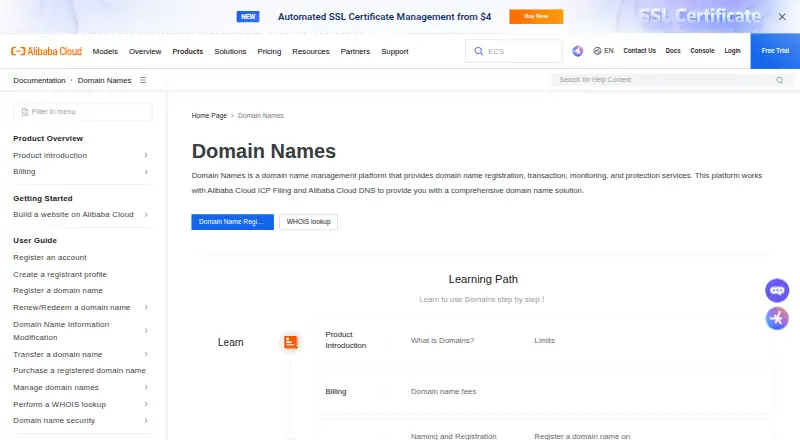Open the Support menu

(x=395, y=52)
